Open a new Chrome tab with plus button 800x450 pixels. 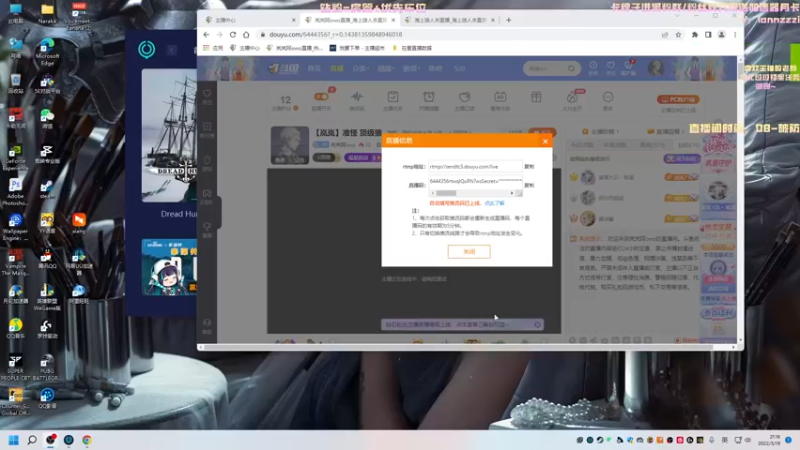point(508,20)
